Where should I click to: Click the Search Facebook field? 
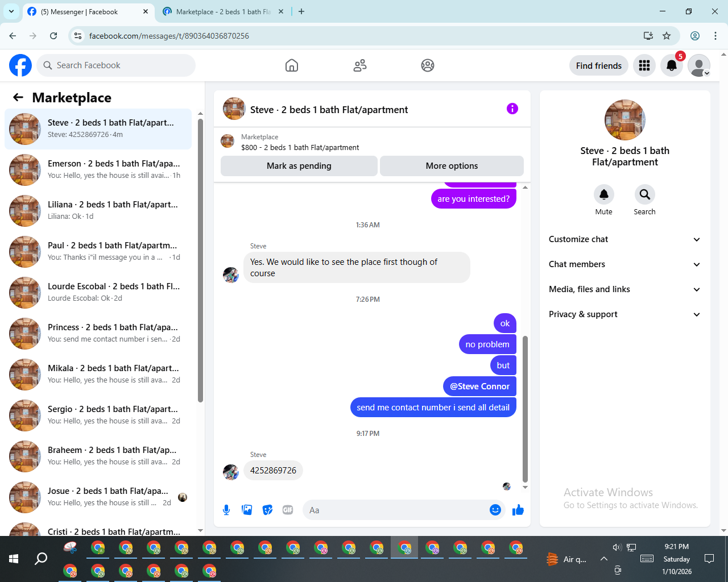coord(116,65)
